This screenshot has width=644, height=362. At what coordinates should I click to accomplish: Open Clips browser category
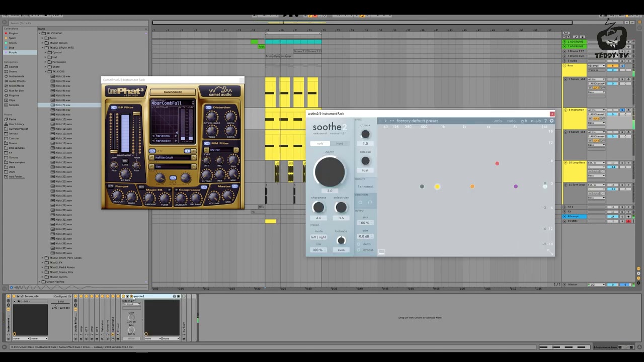[x=12, y=100]
